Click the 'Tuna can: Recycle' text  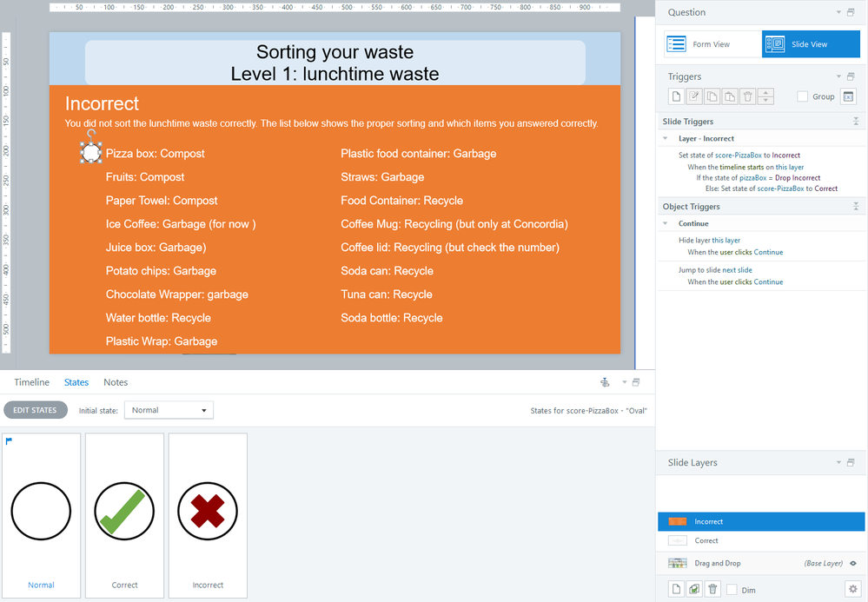coord(387,294)
